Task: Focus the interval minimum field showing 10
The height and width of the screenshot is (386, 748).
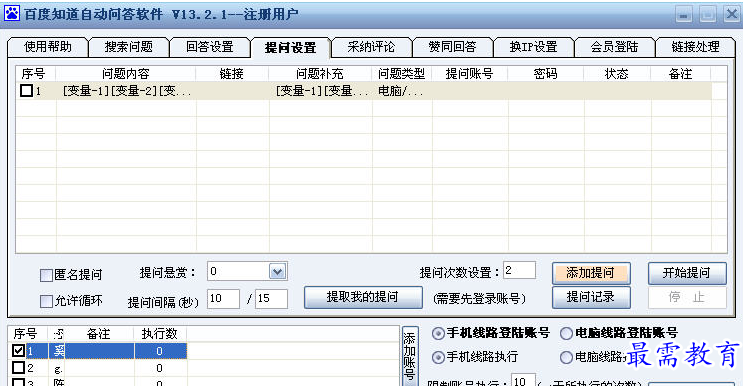Action: click(223, 299)
